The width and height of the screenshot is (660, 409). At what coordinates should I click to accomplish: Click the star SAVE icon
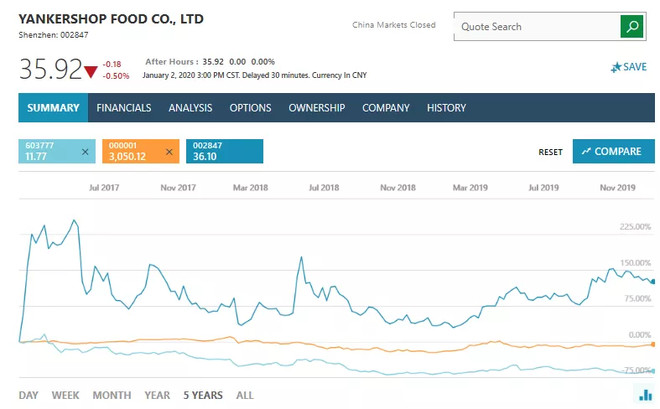click(617, 67)
